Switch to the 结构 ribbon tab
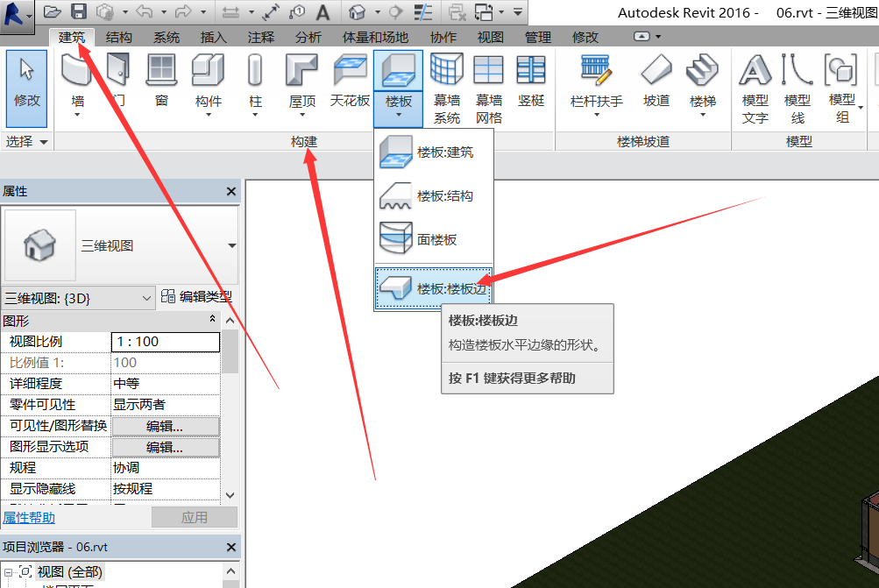The height and width of the screenshot is (588, 879). [119, 37]
